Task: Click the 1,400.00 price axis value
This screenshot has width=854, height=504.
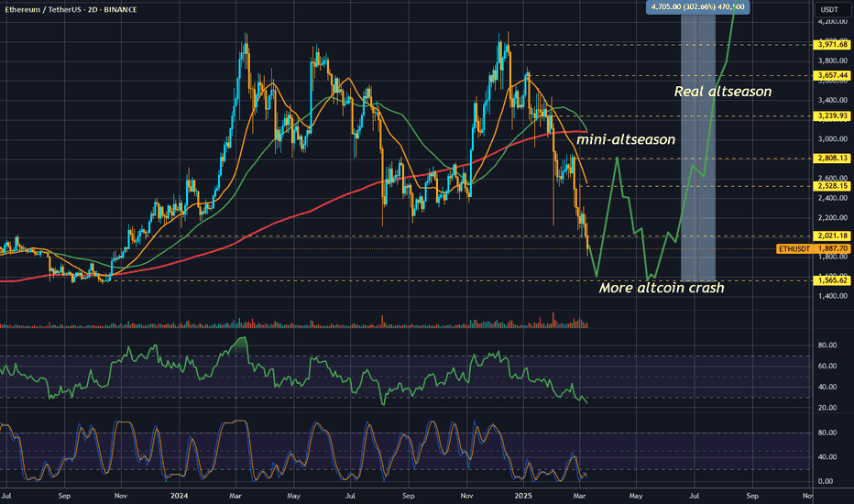Action: (832, 296)
